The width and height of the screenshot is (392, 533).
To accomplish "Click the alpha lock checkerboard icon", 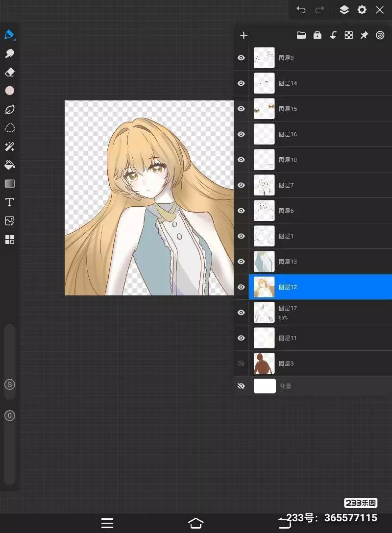I will (348, 35).
